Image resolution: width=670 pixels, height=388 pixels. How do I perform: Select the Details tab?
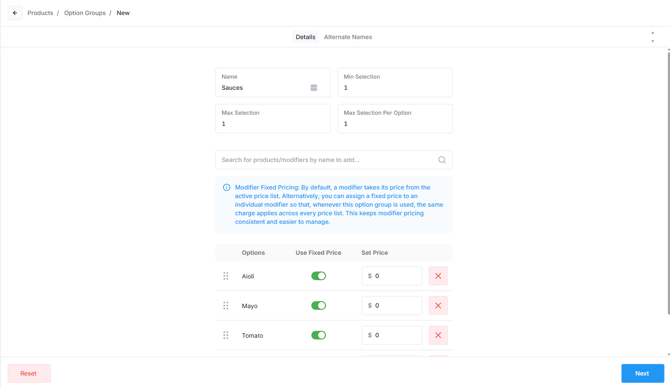[305, 37]
